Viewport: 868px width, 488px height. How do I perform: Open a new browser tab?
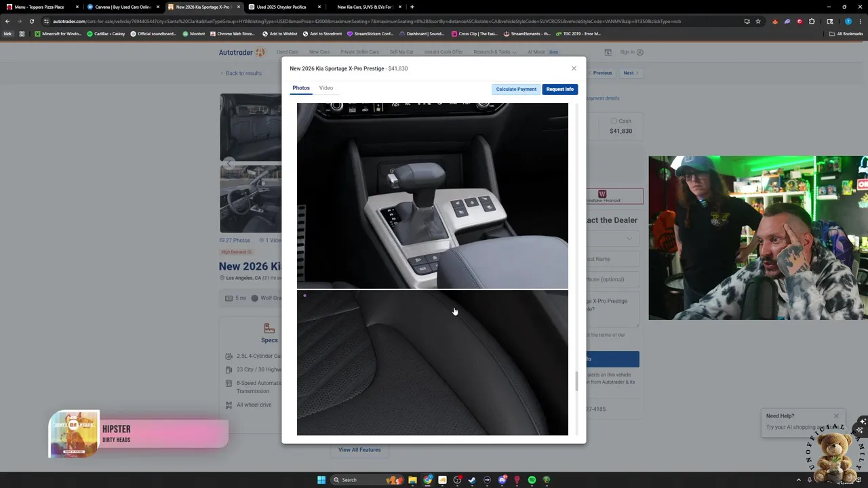412,7
